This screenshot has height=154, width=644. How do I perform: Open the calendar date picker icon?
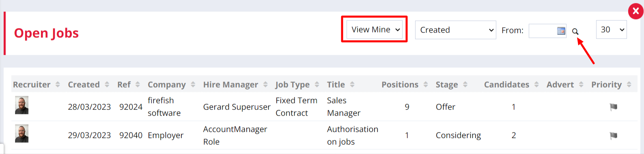tap(561, 30)
